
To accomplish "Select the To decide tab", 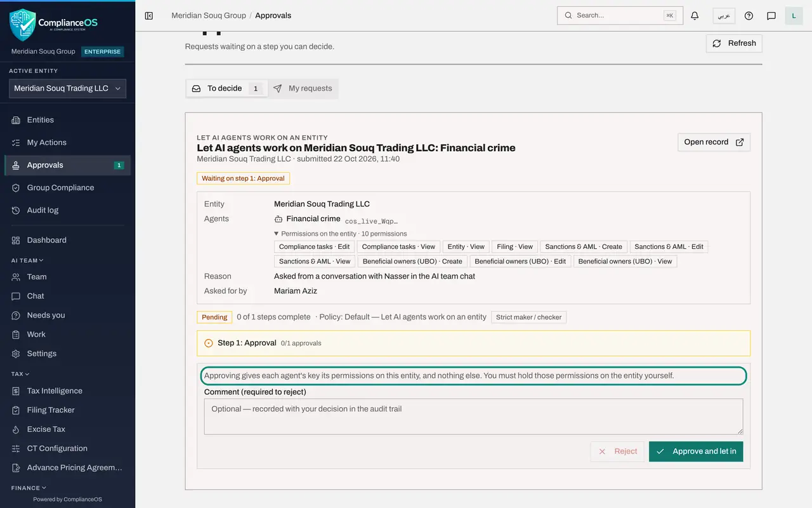I will 227,88.
